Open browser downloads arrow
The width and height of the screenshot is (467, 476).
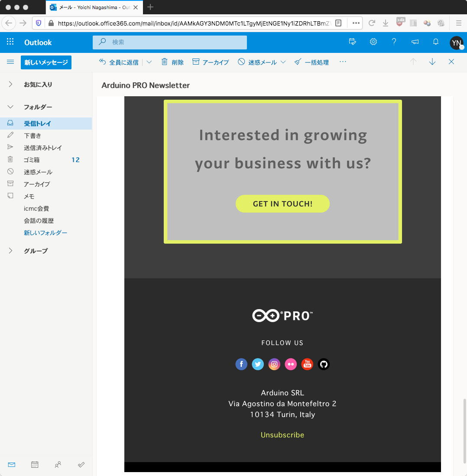(x=386, y=23)
